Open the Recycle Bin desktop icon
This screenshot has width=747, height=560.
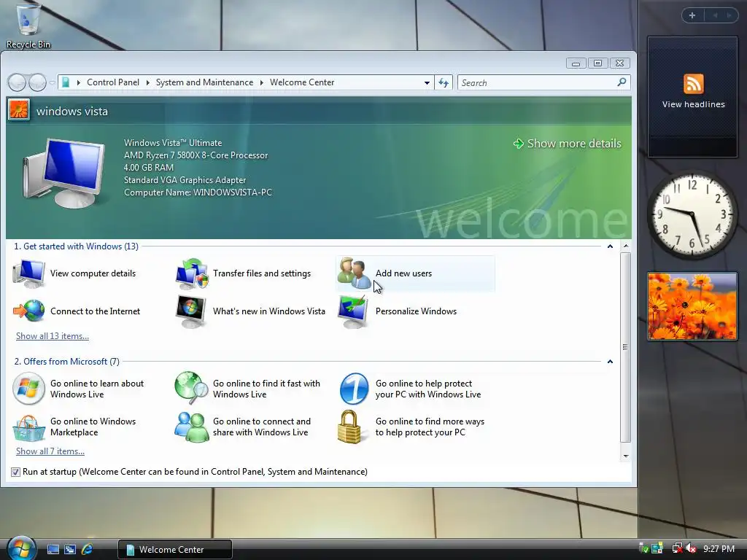[x=28, y=25]
